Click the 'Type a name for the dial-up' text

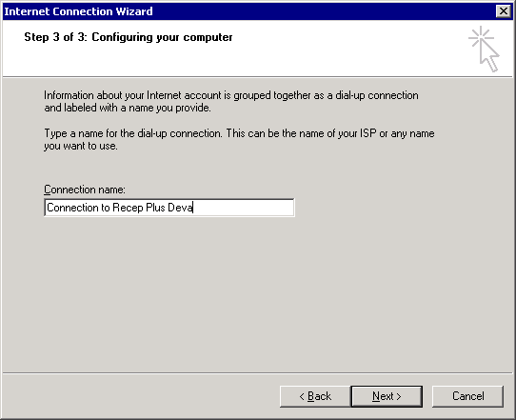(x=133, y=133)
